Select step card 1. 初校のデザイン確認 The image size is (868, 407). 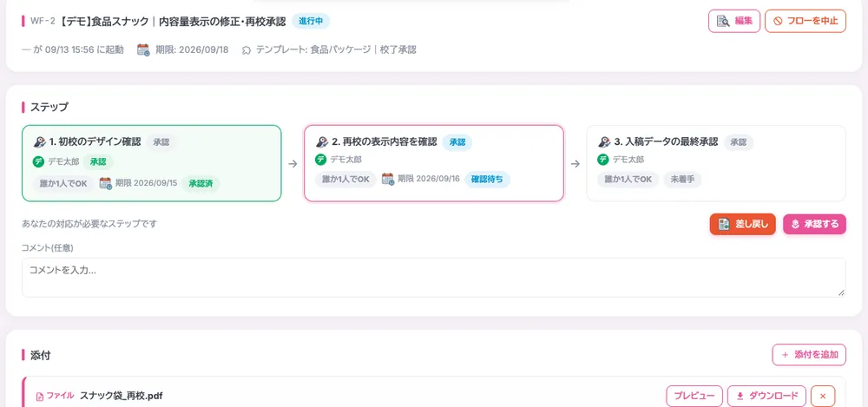pos(152,163)
